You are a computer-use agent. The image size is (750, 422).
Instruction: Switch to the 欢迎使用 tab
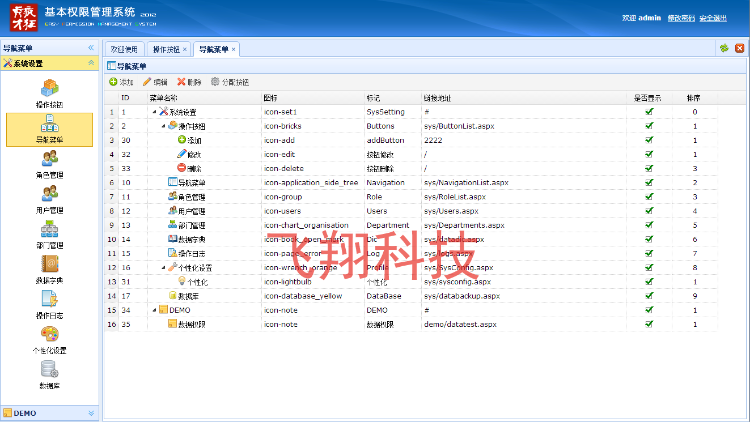pos(124,49)
